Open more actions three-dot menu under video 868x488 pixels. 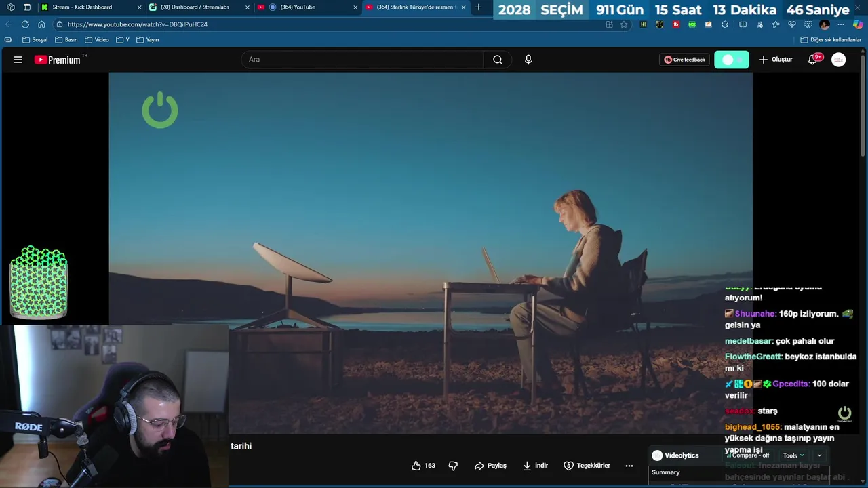point(629,466)
